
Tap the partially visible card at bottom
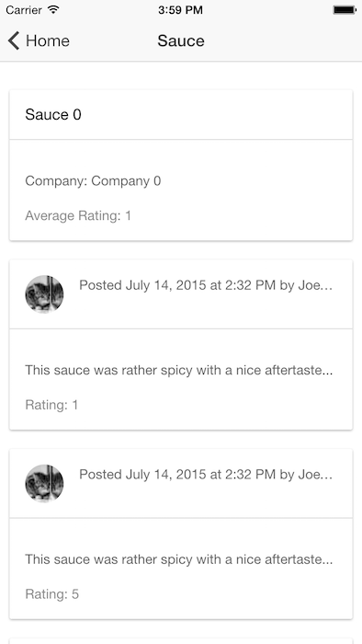tap(181, 640)
